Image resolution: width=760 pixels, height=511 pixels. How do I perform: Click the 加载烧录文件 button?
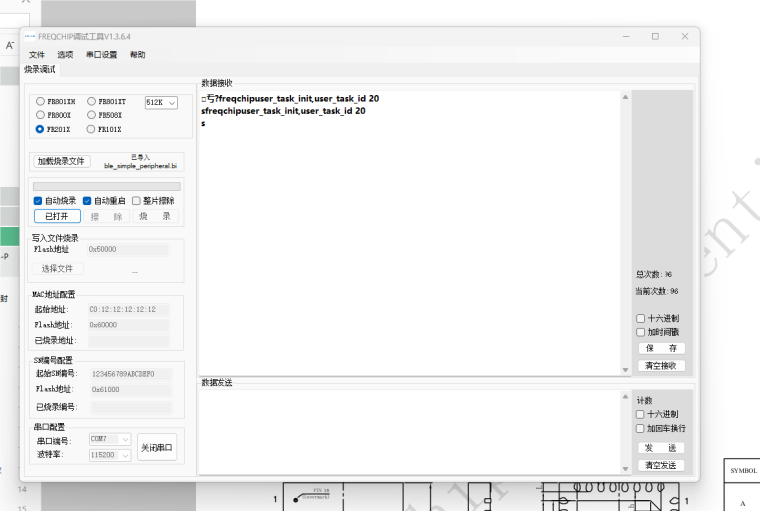click(61, 161)
